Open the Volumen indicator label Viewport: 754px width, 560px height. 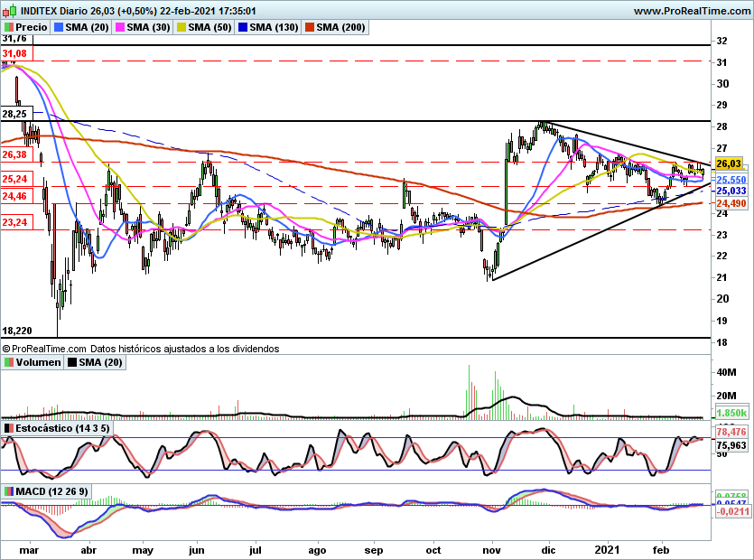click(39, 362)
